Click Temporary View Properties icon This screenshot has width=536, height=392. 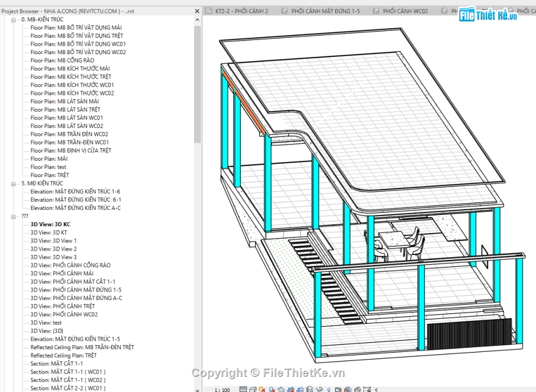tap(339, 389)
